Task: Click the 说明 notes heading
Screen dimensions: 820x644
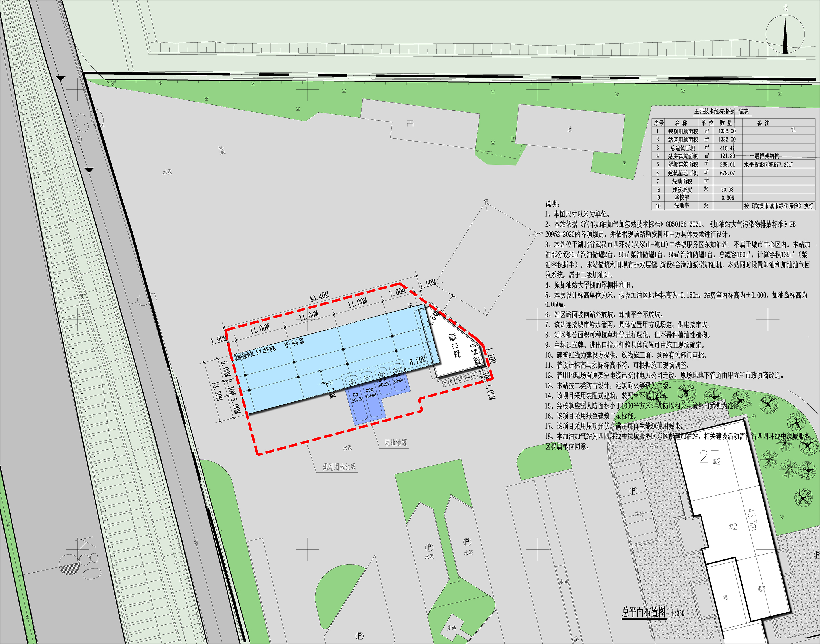Action: click(x=552, y=204)
